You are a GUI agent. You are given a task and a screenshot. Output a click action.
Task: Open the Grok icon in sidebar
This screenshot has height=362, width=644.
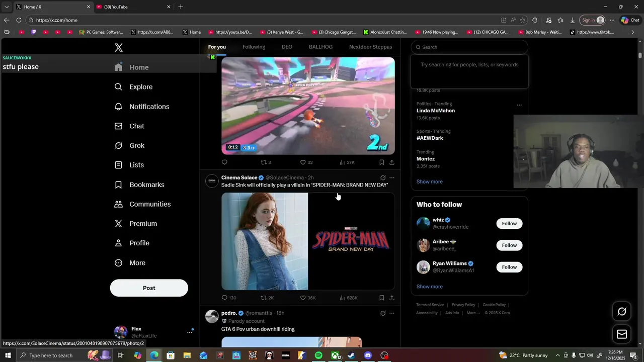point(118,146)
